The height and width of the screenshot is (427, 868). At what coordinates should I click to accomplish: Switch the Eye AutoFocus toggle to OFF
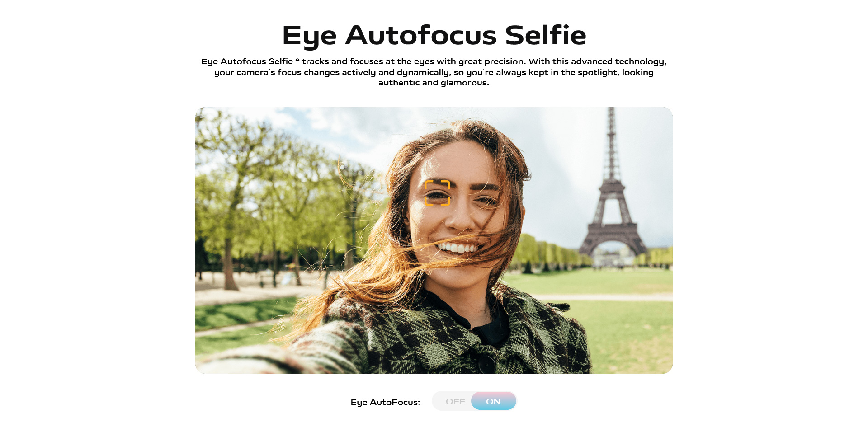point(455,401)
